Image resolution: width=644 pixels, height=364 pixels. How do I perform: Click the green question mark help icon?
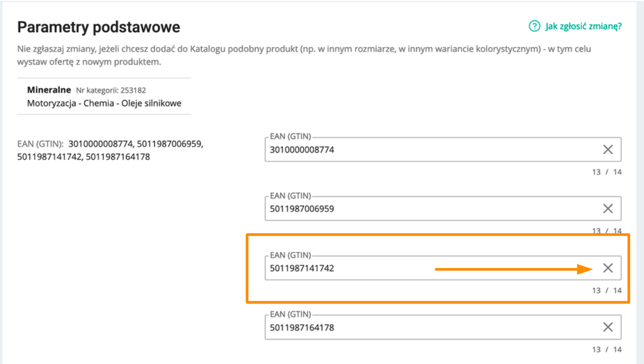click(534, 26)
